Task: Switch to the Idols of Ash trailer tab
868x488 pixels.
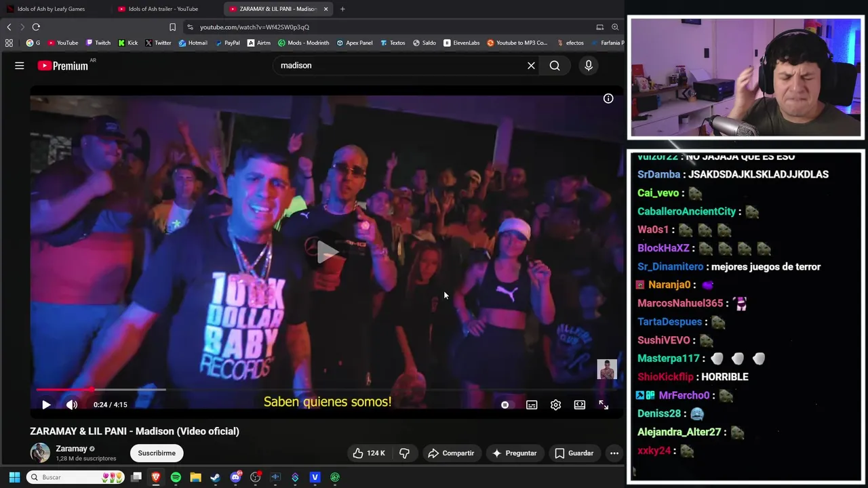Action: [x=163, y=9]
